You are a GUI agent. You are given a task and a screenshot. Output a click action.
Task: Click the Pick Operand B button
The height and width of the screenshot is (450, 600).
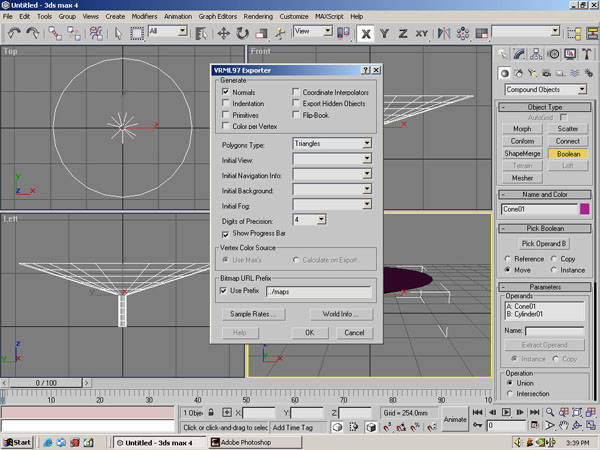tap(544, 244)
